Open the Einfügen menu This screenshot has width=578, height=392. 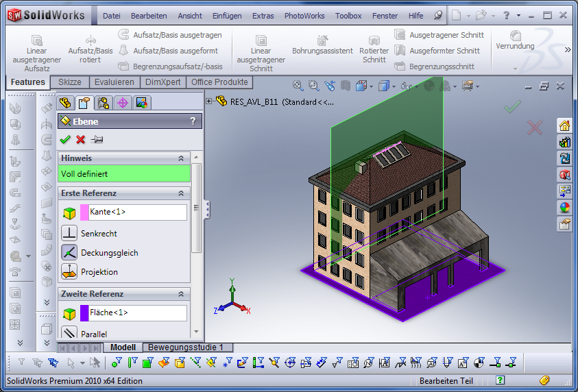point(227,15)
